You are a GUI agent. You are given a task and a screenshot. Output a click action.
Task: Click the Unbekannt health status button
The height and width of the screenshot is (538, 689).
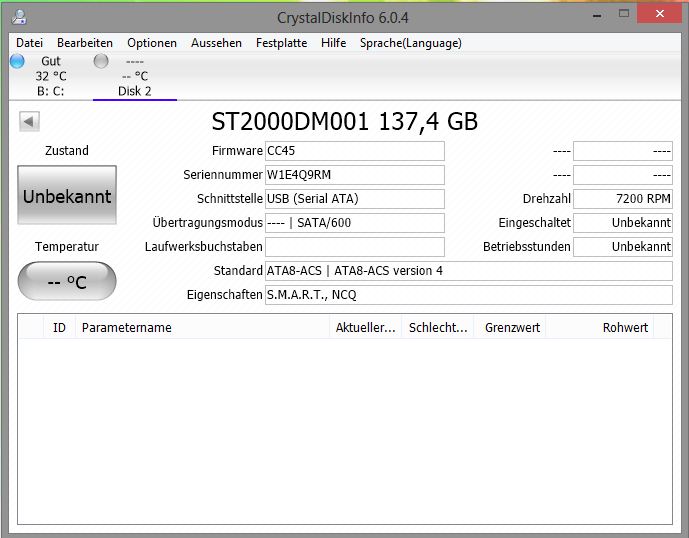(67, 195)
